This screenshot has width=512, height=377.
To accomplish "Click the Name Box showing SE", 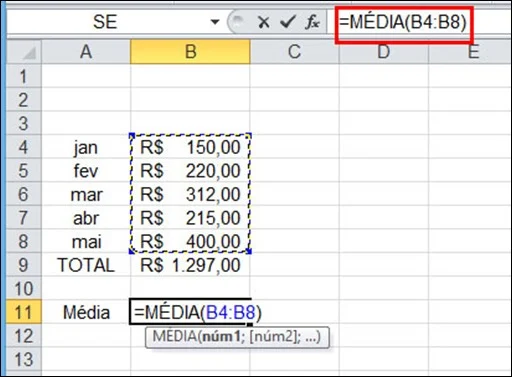I will tap(105, 22).
